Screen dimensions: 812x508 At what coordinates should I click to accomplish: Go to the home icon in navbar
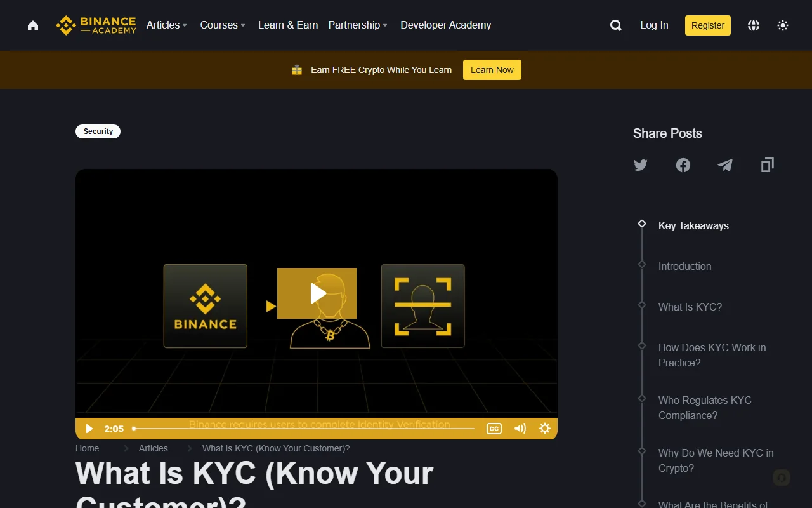tap(33, 25)
